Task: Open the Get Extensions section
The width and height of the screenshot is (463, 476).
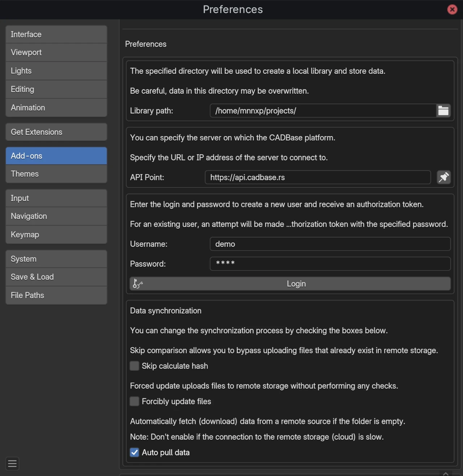Action: tap(56, 132)
